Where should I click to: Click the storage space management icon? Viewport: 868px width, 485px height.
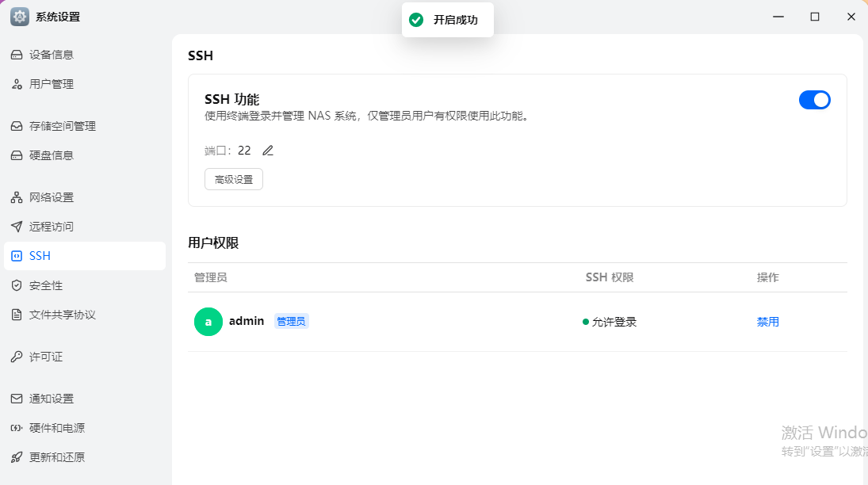17,126
